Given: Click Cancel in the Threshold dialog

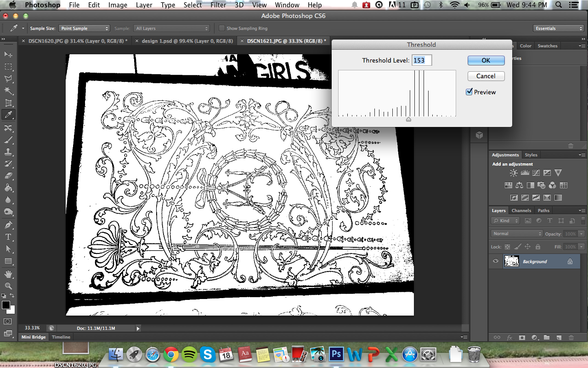Looking at the screenshot, I should pyautogui.click(x=486, y=76).
